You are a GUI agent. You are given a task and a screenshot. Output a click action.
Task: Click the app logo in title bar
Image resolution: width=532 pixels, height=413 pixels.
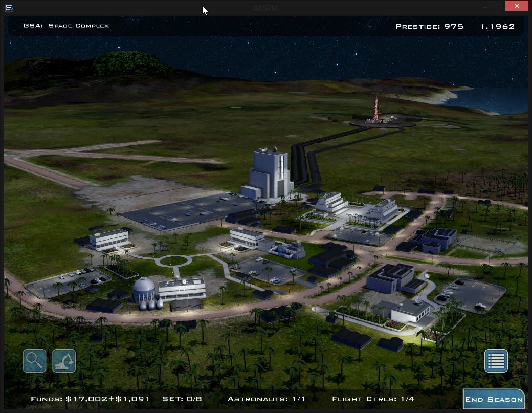coord(9,8)
